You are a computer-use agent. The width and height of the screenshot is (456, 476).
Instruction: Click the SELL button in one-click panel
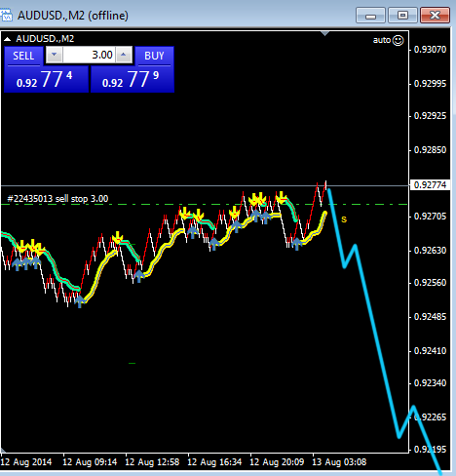coord(23,56)
